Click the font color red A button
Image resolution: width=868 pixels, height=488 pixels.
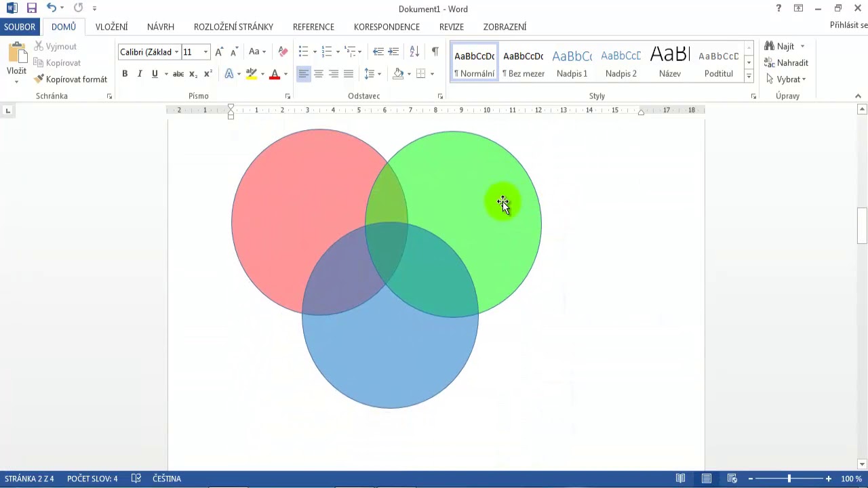coord(275,74)
